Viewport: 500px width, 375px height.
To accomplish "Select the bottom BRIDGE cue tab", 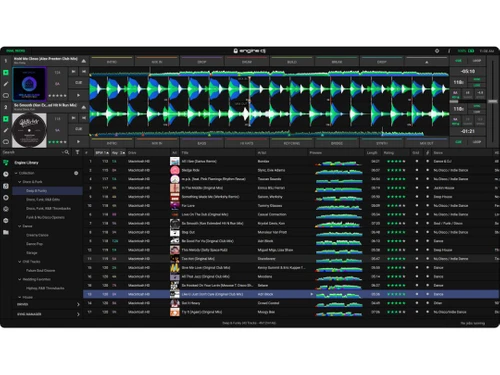I will pos(337,143).
